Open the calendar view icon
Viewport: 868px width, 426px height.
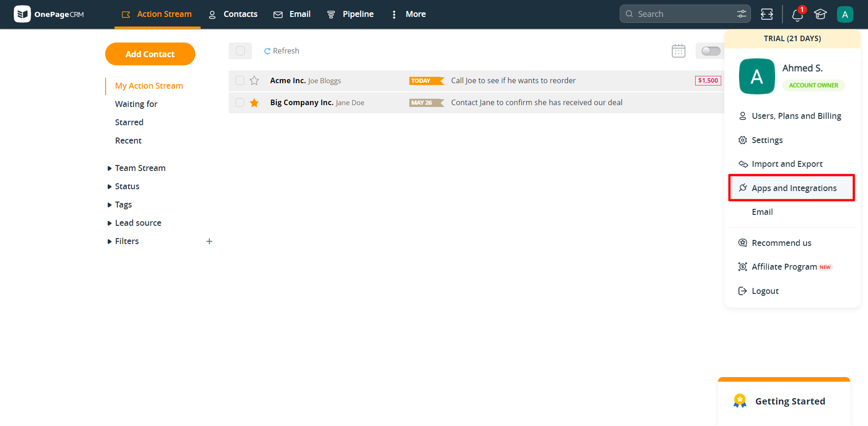[678, 51]
